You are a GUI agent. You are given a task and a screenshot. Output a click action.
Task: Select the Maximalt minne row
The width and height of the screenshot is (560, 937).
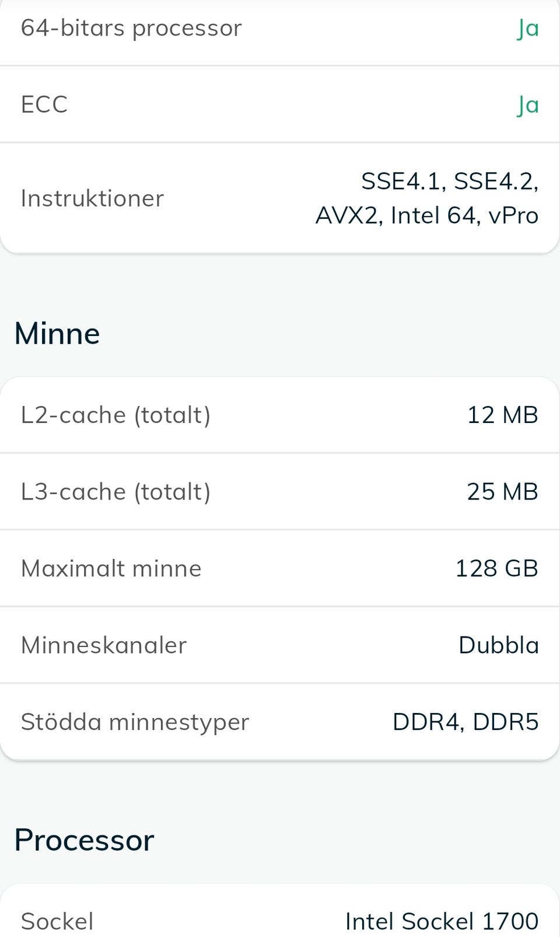[x=280, y=568]
